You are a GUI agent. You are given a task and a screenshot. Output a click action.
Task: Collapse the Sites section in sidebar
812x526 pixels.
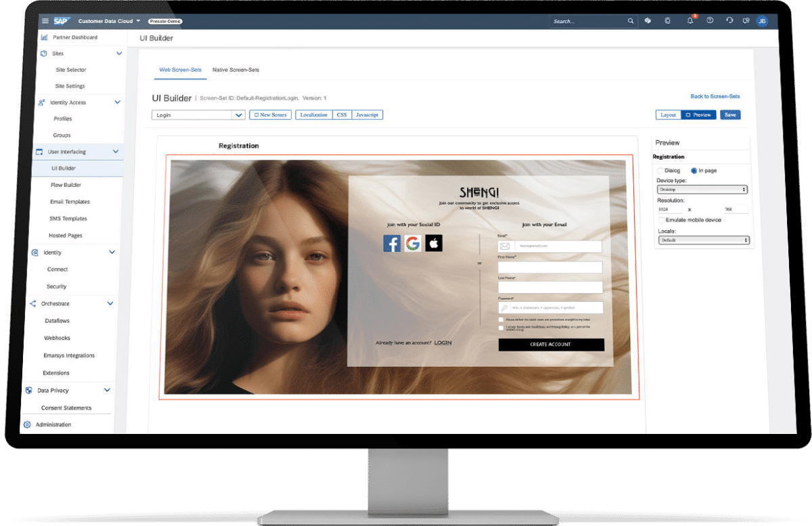coord(119,53)
